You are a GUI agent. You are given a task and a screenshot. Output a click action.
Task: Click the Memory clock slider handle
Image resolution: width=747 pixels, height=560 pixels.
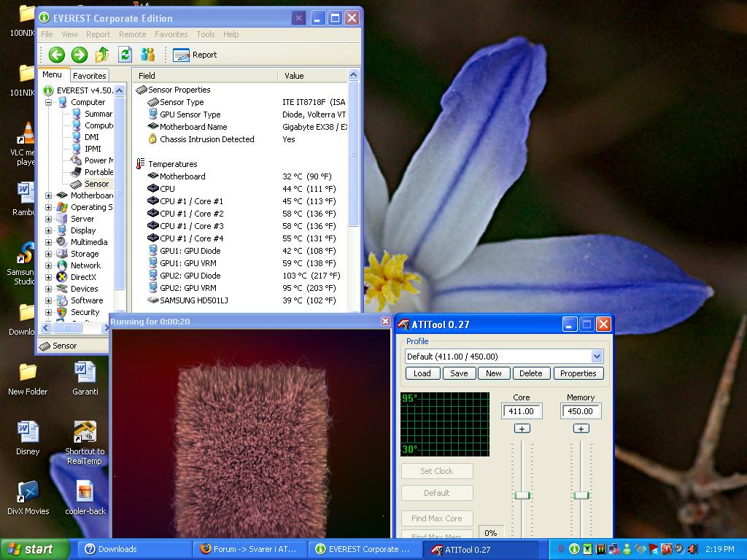tap(581, 495)
